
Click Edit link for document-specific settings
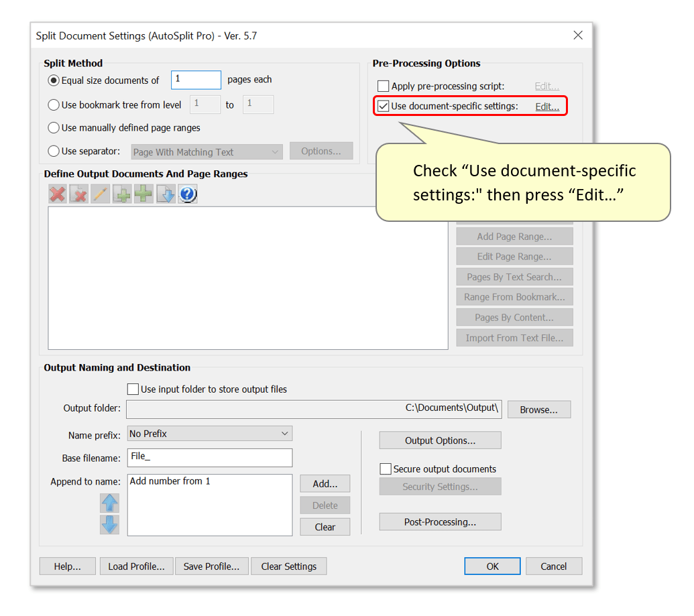(547, 107)
